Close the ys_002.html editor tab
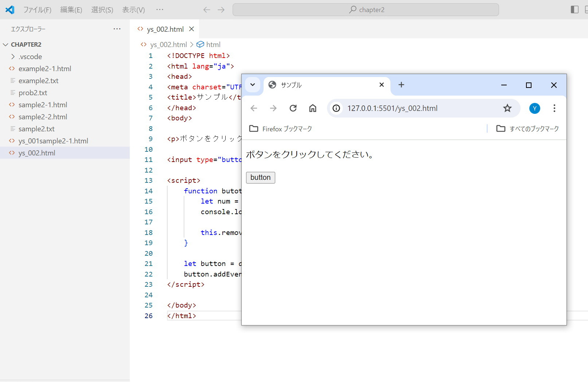Viewport: 588px width, 382px height. pyautogui.click(x=191, y=29)
